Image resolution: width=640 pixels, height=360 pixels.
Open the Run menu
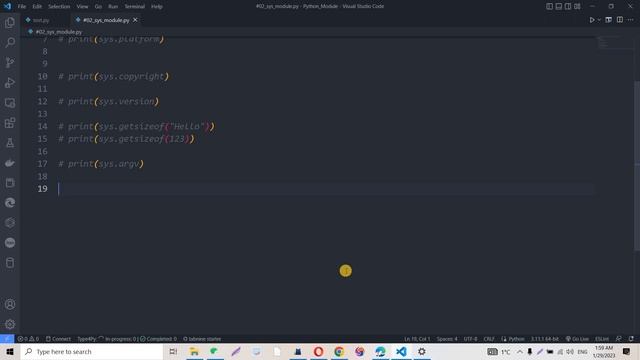pos(113,7)
